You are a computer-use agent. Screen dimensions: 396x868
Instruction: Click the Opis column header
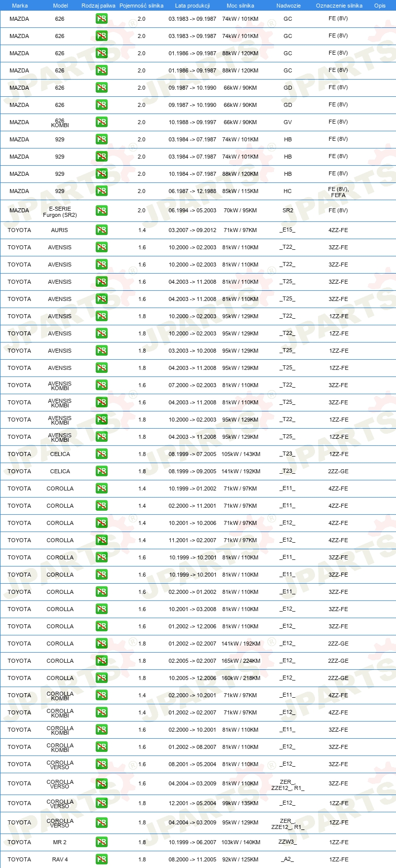[x=380, y=6]
